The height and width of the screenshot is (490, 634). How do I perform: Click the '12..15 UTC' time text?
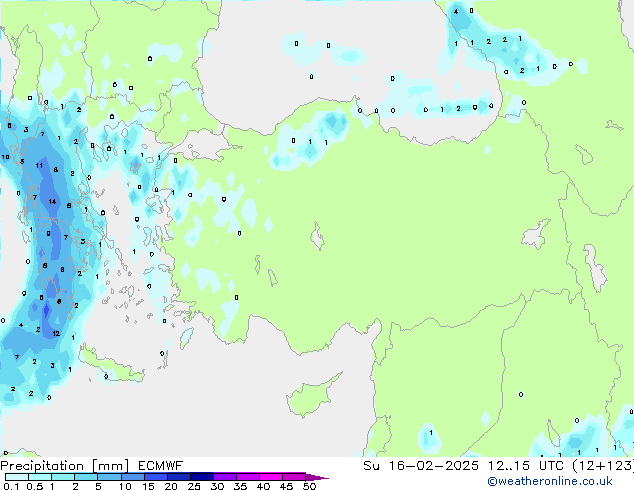tap(525, 466)
